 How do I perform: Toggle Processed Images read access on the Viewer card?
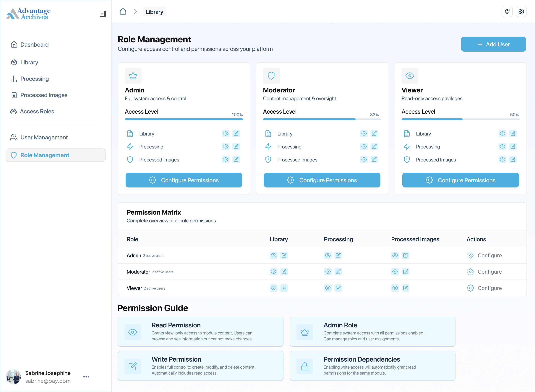click(502, 160)
